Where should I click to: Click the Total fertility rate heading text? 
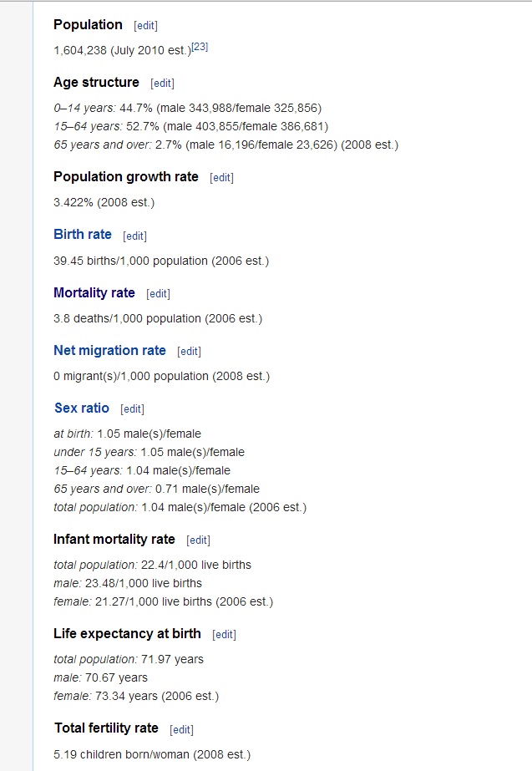106,728
